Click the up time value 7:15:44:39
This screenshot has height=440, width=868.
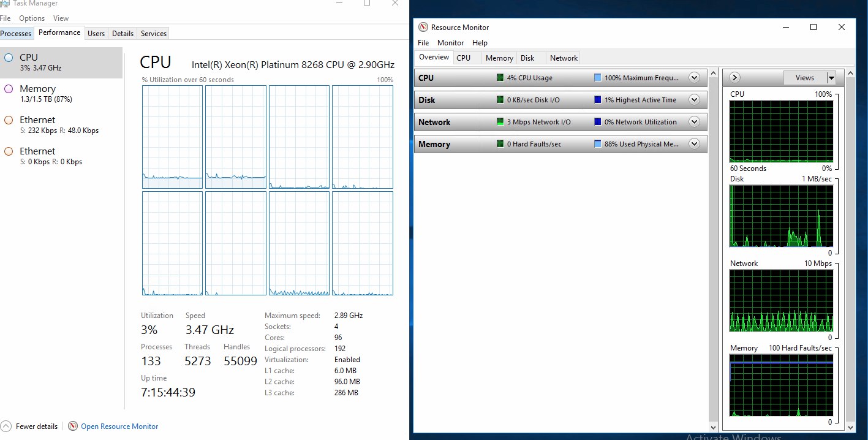pyautogui.click(x=168, y=392)
